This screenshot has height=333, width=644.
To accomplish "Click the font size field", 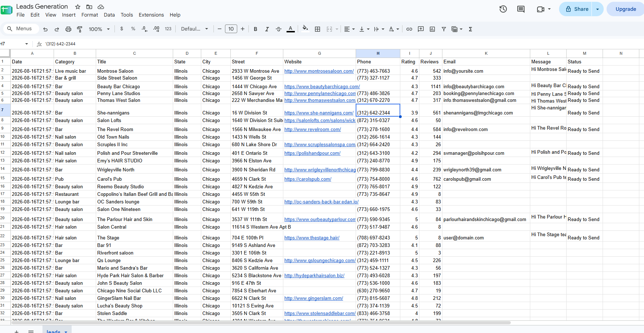I will click(231, 29).
